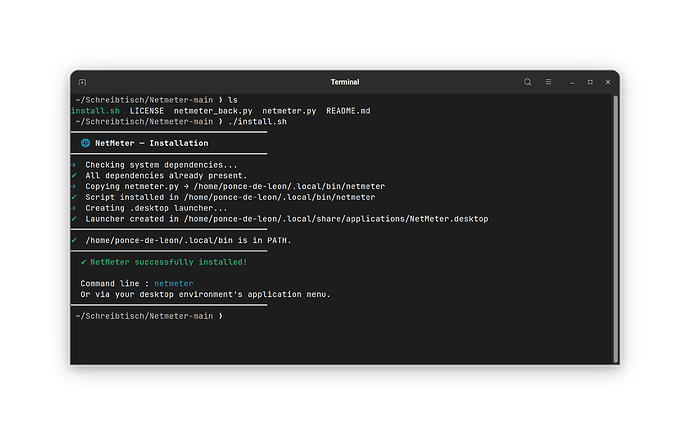The width and height of the screenshot is (690, 435).
Task: Click the green checkmark before NetMeter successfully installed
Action: (x=83, y=262)
